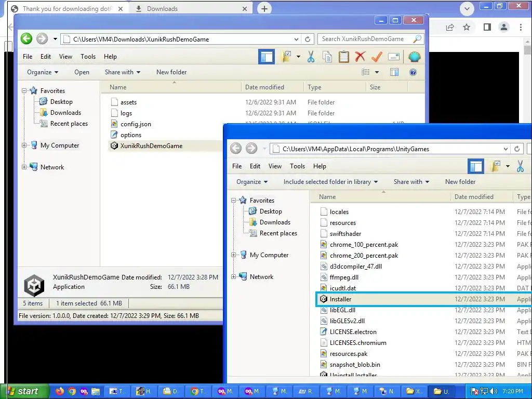Screen dimensions: 532x399
Task: Open Help menu in UnityGames window
Action: pyautogui.click(x=320, y=166)
